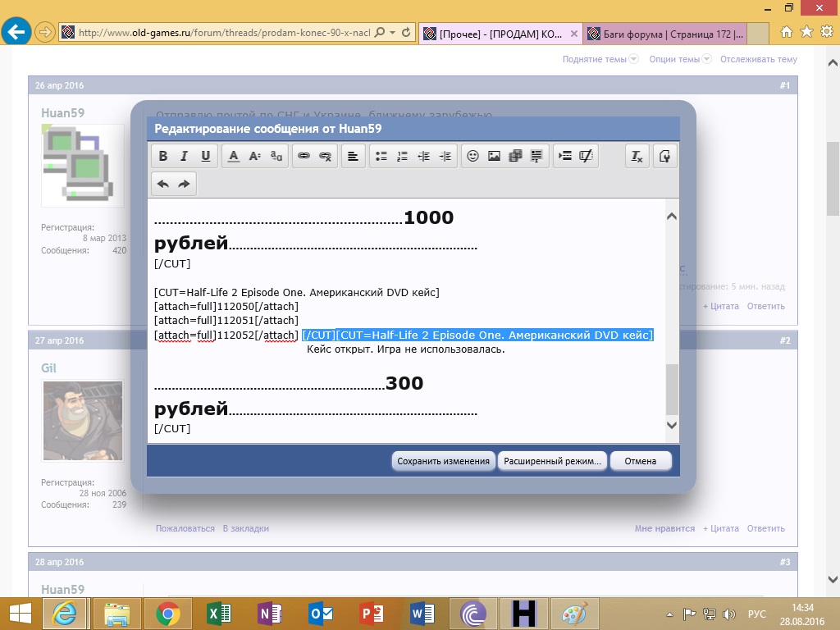Click the editor scrollbar thumb
The image size is (840, 630).
672,389
